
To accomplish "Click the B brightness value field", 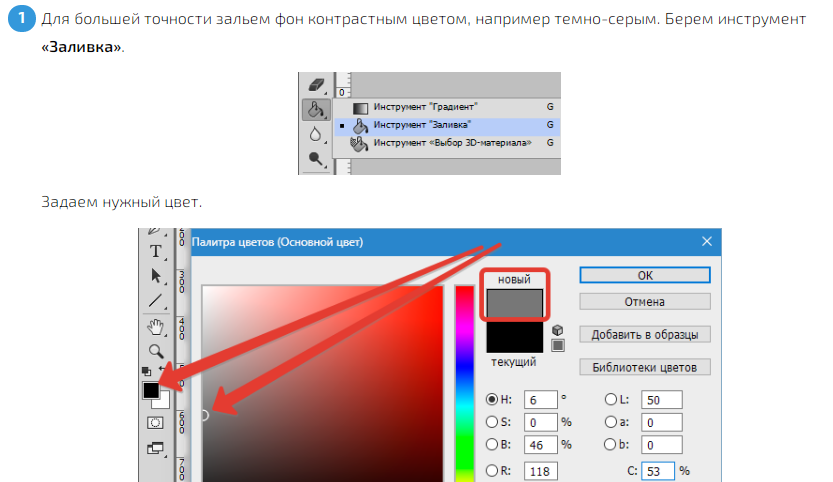I will click(538, 445).
